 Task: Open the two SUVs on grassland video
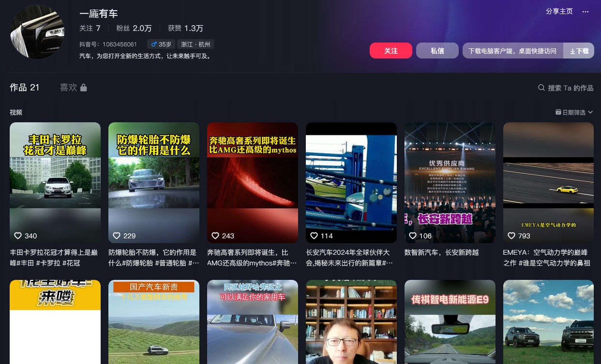(549, 322)
